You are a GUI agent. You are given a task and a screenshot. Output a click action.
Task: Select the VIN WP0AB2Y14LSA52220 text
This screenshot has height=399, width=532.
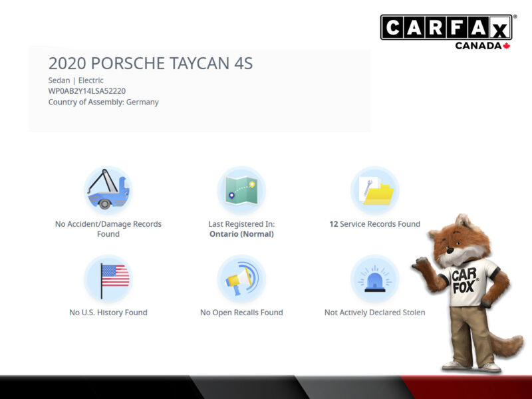pyautogui.click(x=87, y=91)
